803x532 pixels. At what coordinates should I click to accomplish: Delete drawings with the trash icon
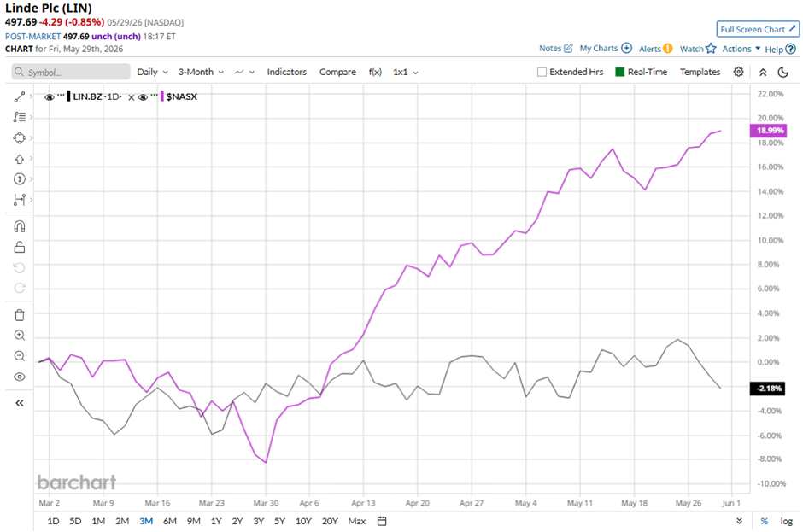click(x=20, y=315)
